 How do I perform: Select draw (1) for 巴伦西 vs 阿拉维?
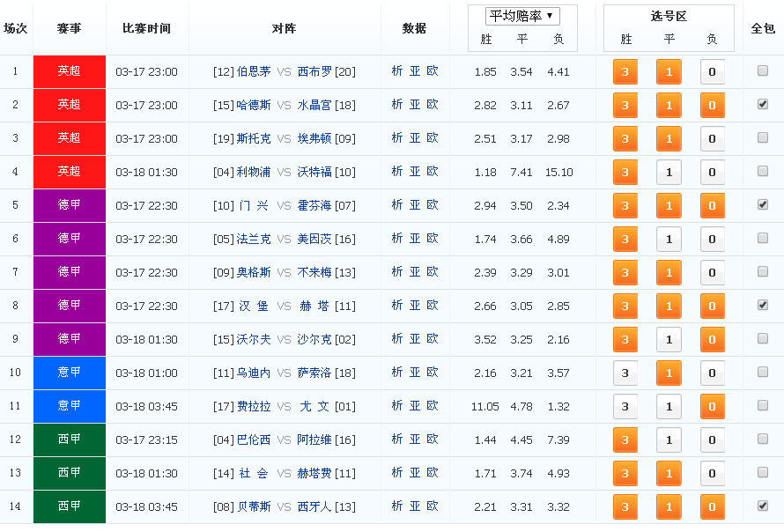click(x=669, y=440)
